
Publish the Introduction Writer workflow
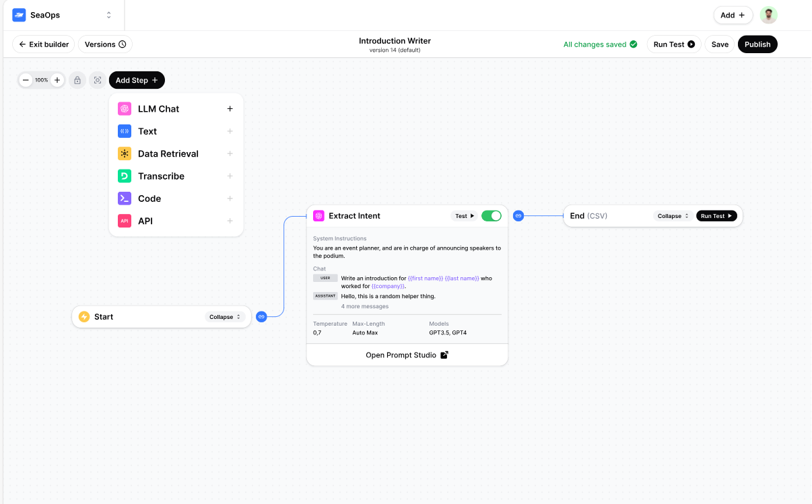tap(757, 44)
